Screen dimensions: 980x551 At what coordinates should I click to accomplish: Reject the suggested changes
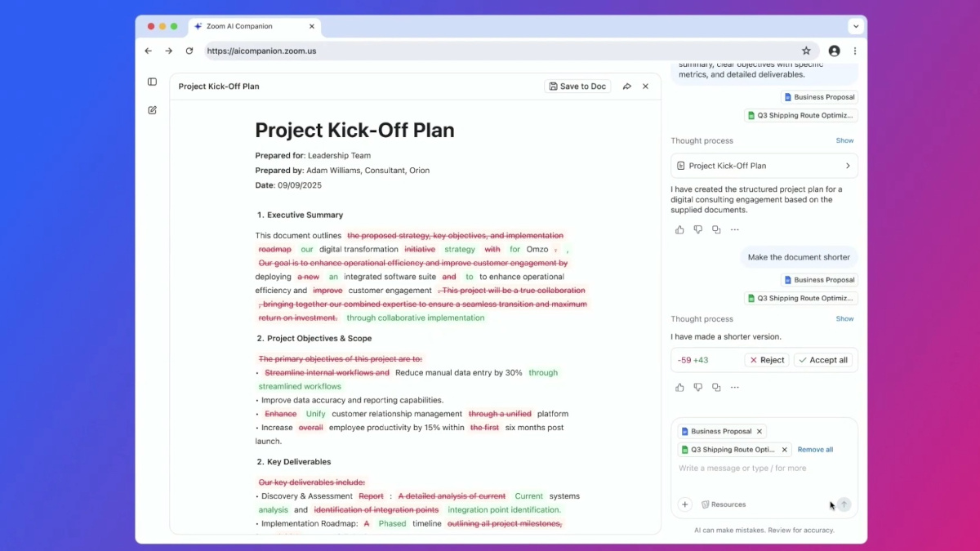[x=767, y=360]
